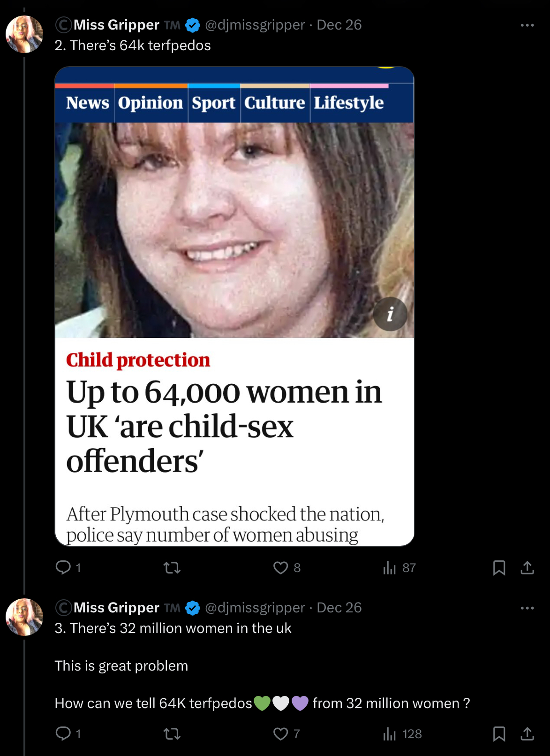Reply to the 32 million women tweet

pyautogui.click(x=68, y=733)
